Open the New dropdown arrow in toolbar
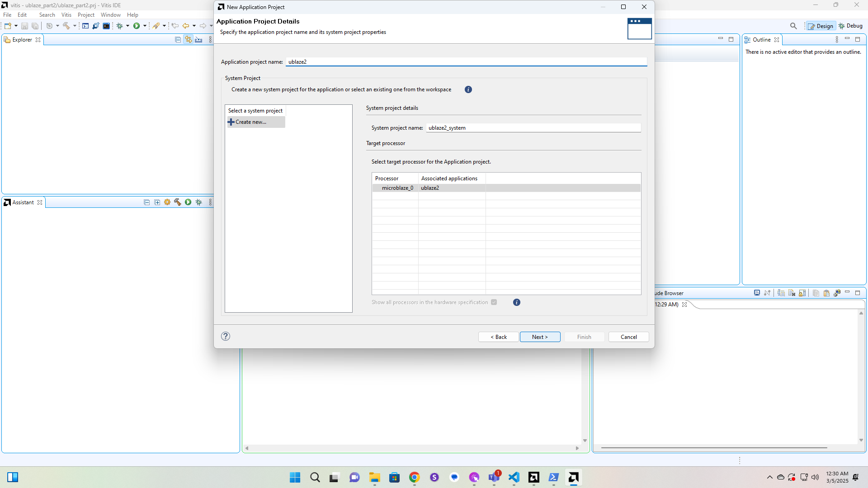This screenshot has width=868, height=488. 16,26
